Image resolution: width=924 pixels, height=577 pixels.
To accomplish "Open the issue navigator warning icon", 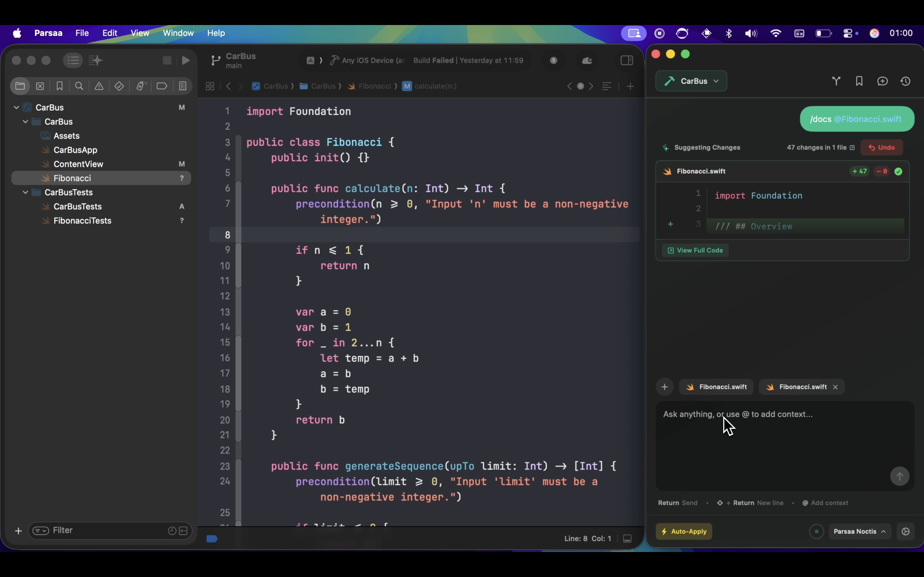I will (99, 86).
